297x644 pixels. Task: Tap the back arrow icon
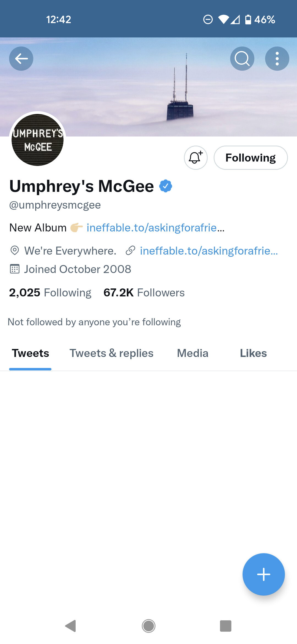point(21,59)
